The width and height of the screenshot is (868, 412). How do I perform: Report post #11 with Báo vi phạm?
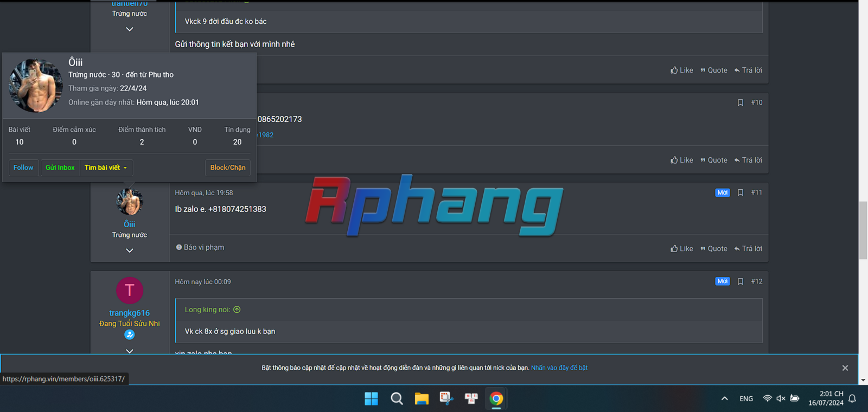click(x=200, y=247)
